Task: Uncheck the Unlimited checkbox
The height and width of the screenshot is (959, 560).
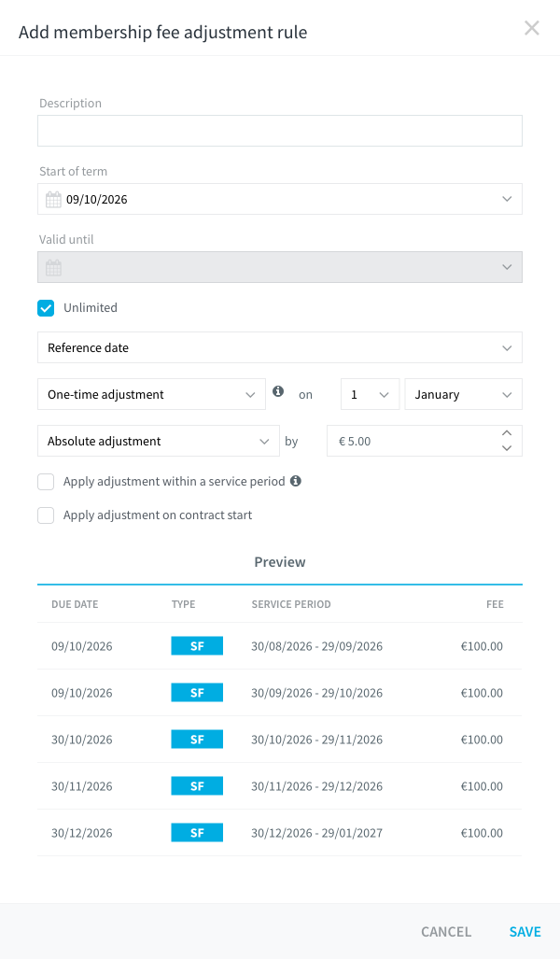Action: pyautogui.click(x=46, y=307)
